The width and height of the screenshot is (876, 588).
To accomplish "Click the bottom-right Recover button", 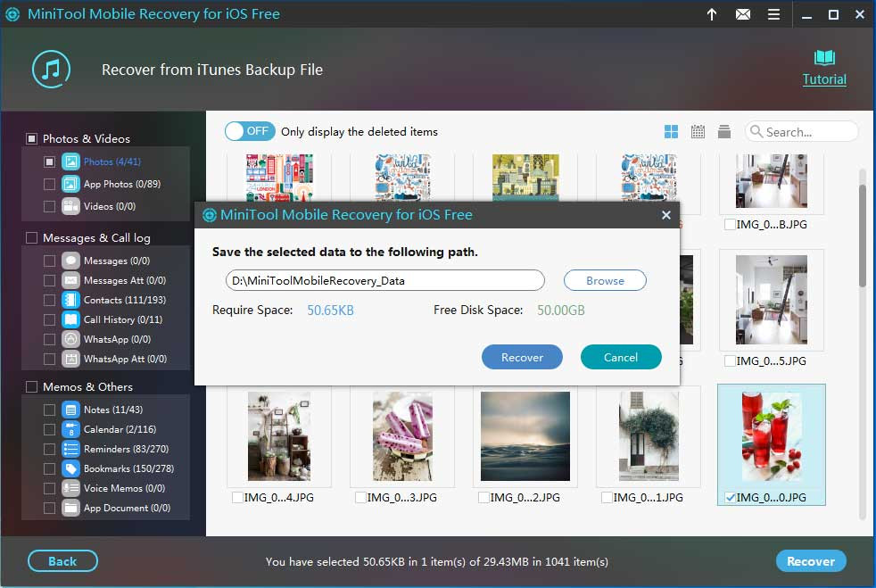I will tap(811, 561).
